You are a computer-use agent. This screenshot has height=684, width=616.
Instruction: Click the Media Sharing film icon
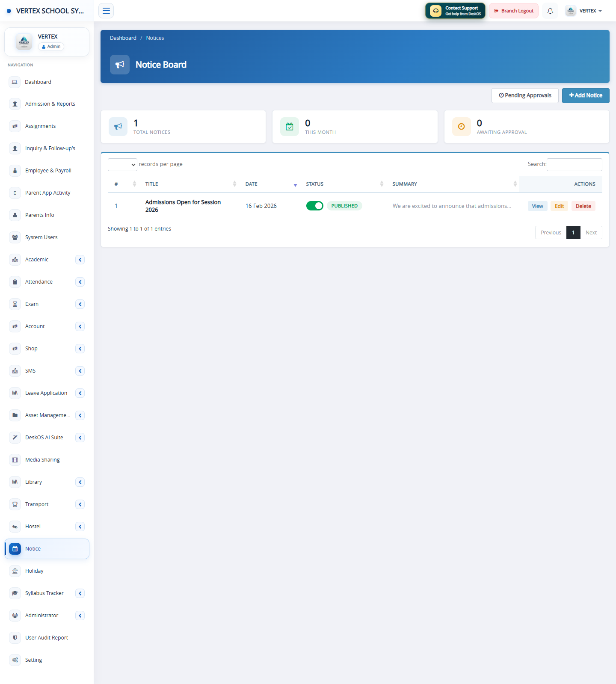click(15, 460)
